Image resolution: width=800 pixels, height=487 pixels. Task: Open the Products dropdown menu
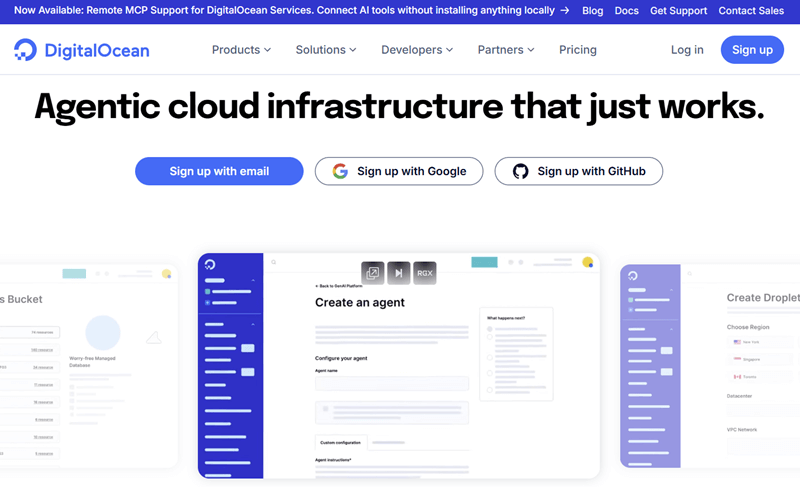[241, 50]
